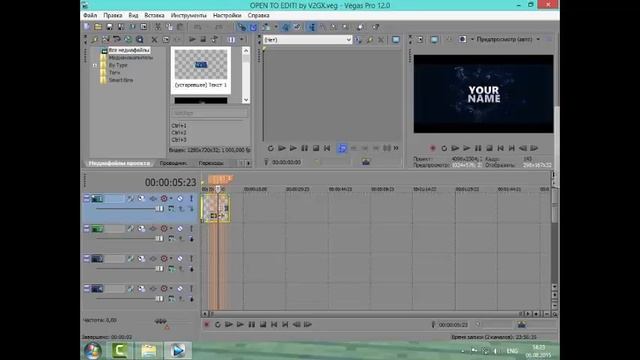Viewport: 640px width, 360px height.
Task: Click the trimmer toolbar overflow chevron
Action: point(396,148)
